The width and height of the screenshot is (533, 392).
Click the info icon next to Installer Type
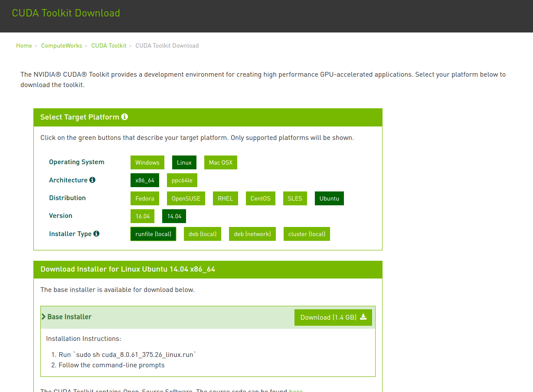(x=96, y=233)
